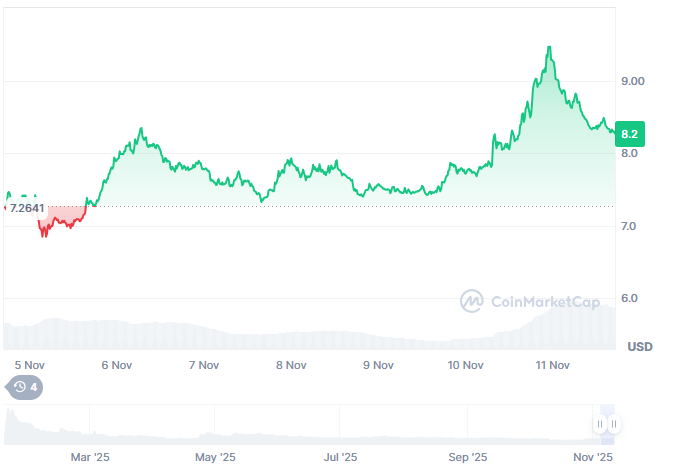Click the highest peak of the price line
This screenshot has width=685, height=470.
(549, 47)
